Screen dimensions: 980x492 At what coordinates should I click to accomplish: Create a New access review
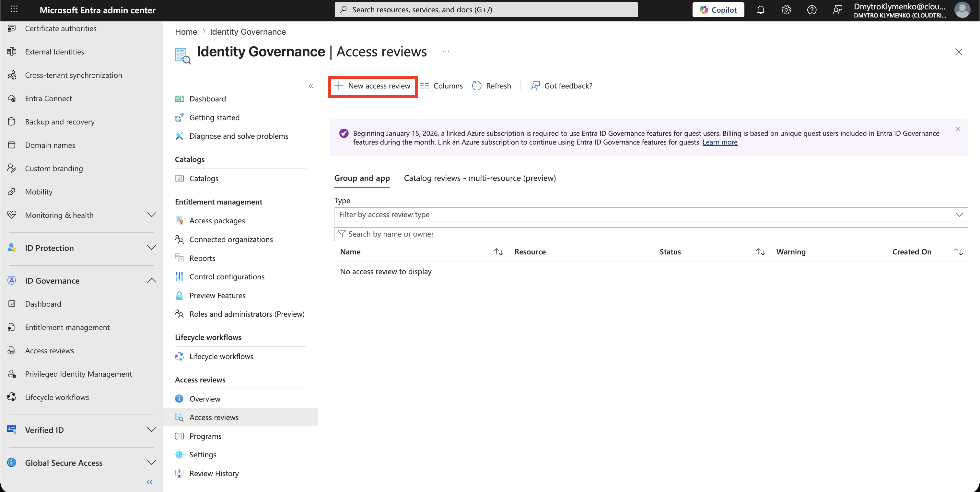click(x=372, y=86)
